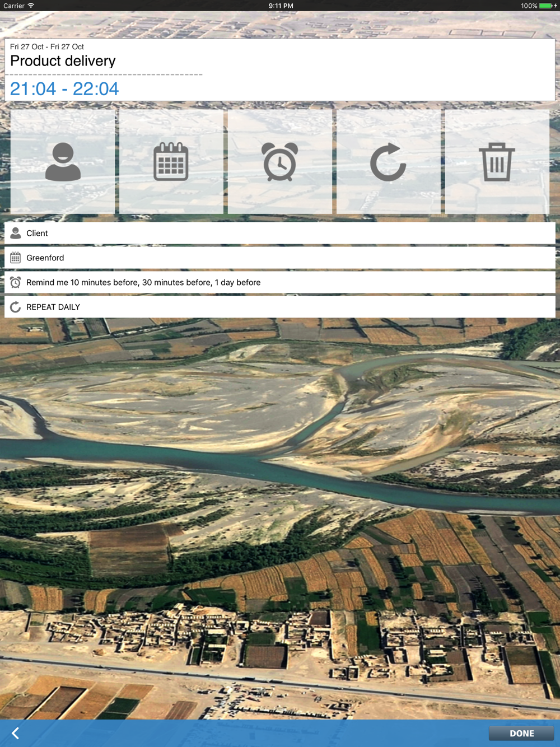
Task: Tap the Fri 27 Oct date range
Action: click(x=47, y=46)
